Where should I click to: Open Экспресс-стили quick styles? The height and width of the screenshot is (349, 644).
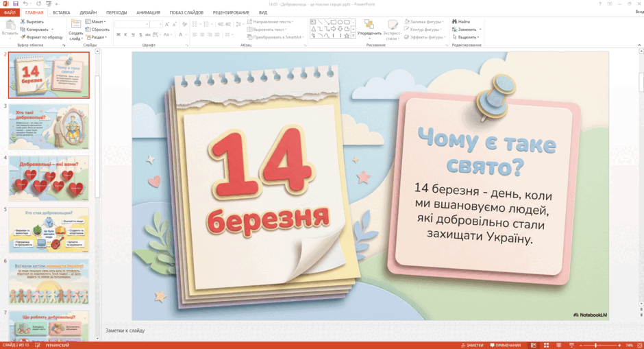(393, 29)
